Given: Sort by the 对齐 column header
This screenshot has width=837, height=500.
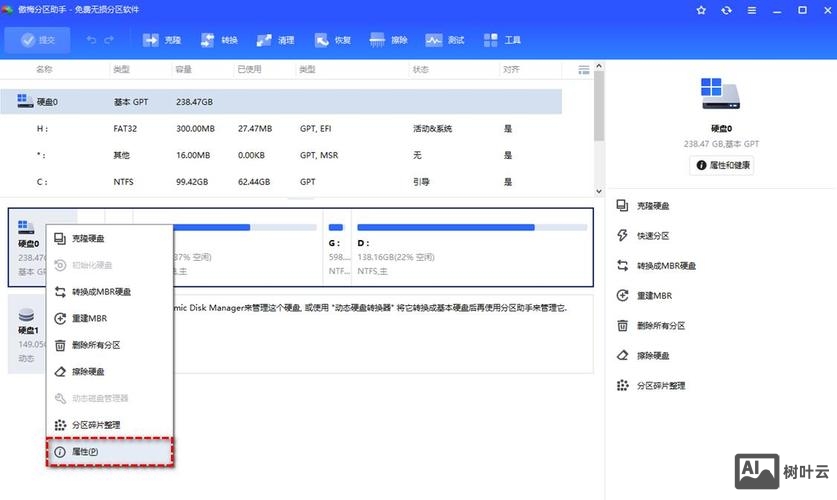Looking at the screenshot, I should 511,69.
